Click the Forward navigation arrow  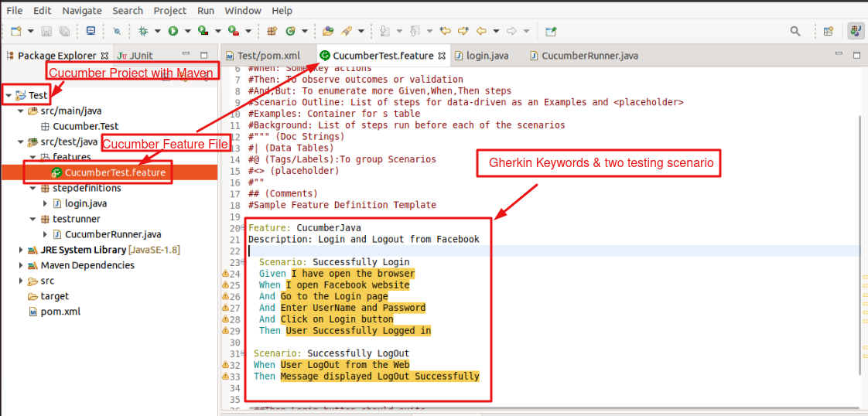coord(511,32)
